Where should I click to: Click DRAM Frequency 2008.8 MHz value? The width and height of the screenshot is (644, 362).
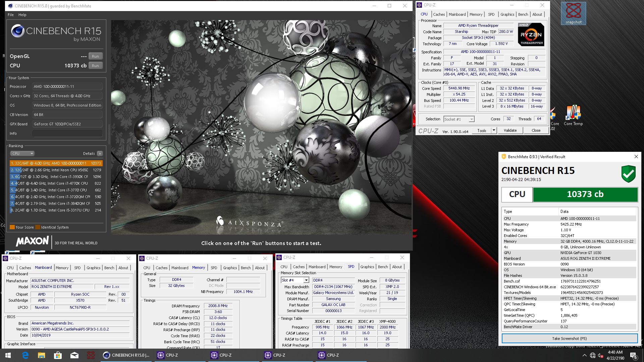coord(218,306)
